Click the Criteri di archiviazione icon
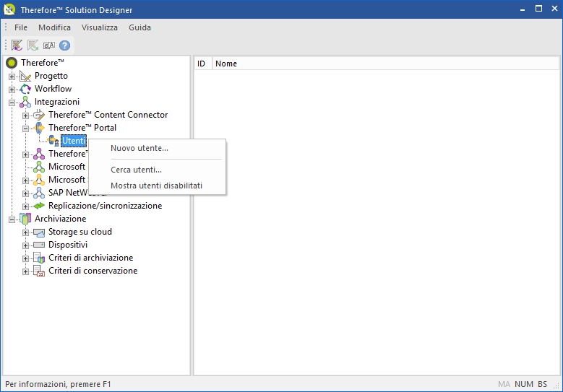This screenshot has height=392, width=563. point(39,258)
